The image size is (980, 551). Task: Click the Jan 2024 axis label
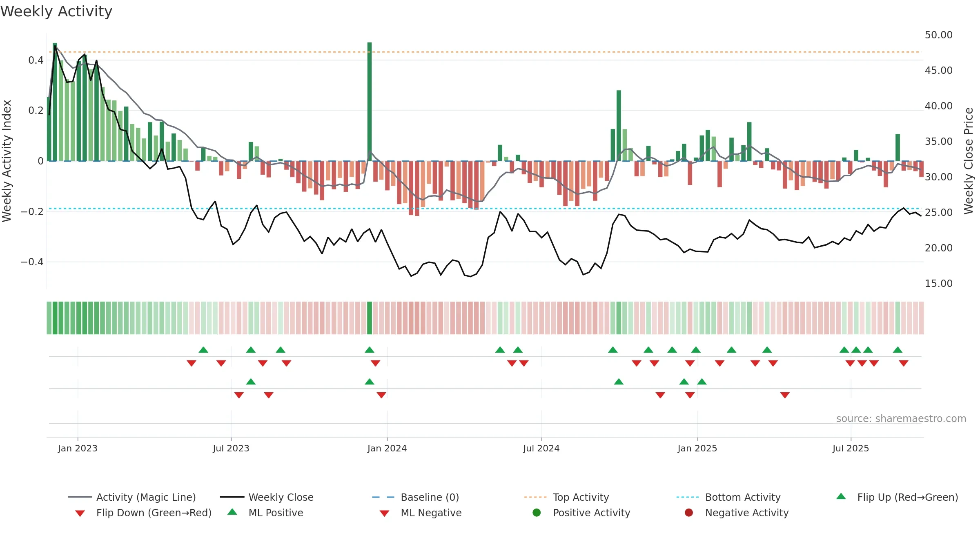(387, 448)
